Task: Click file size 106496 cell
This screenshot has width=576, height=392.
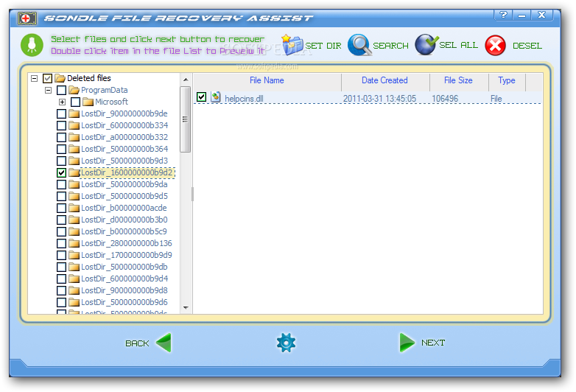Action: coord(445,99)
